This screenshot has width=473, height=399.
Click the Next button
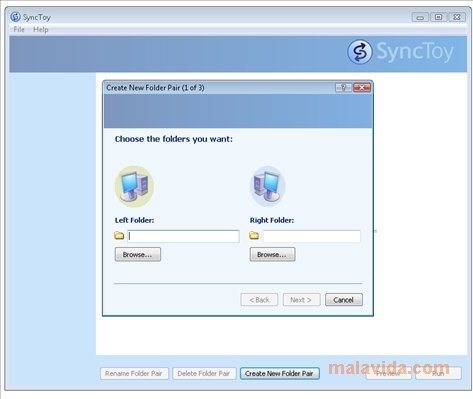coord(301,300)
